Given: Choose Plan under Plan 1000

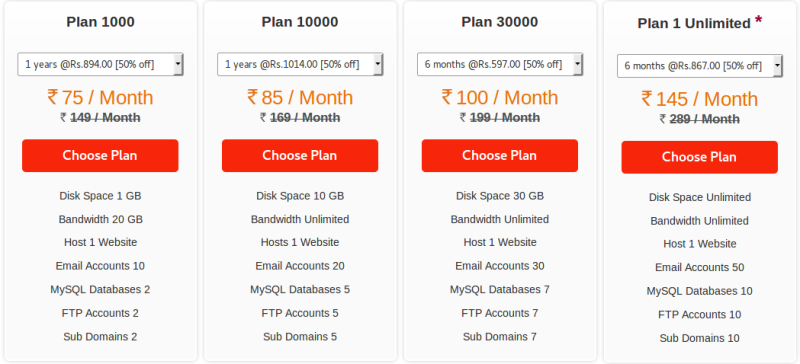Looking at the screenshot, I should point(100,155).
